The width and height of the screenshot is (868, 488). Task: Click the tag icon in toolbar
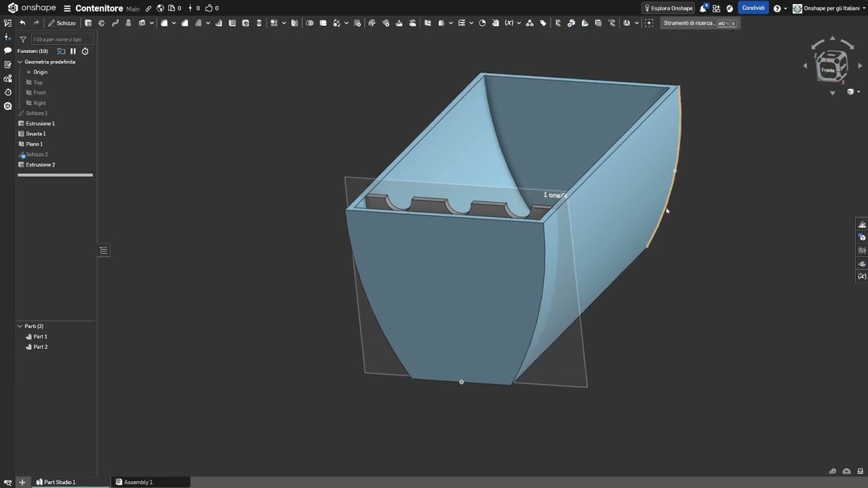tap(543, 23)
